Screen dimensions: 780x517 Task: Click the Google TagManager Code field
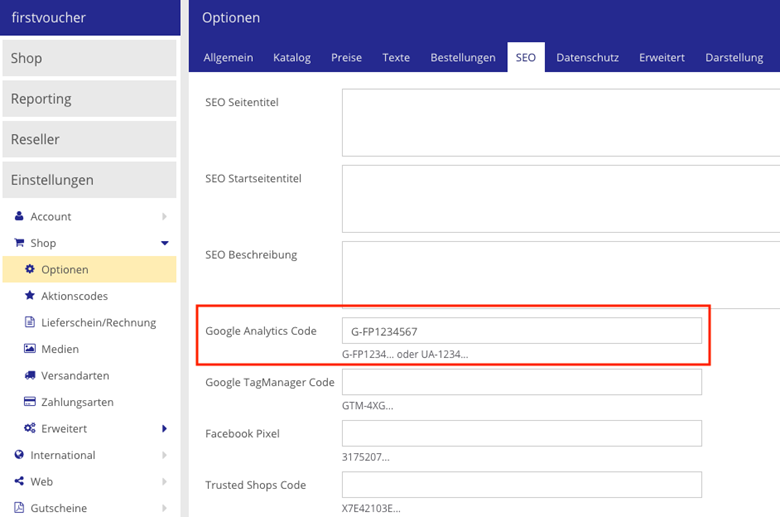tap(522, 382)
